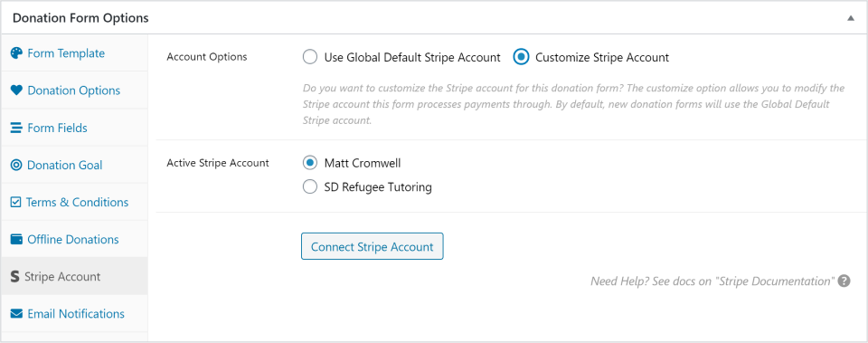This screenshot has height=343, width=868.
Task: Click the Stripe S icon in sidebar
Action: pos(15,277)
